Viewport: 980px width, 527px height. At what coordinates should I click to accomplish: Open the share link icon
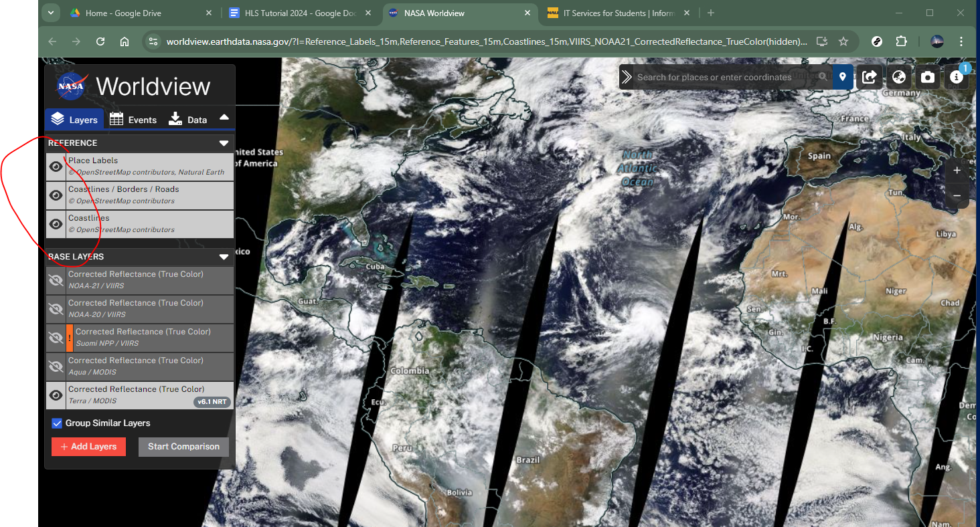pyautogui.click(x=869, y=77)
